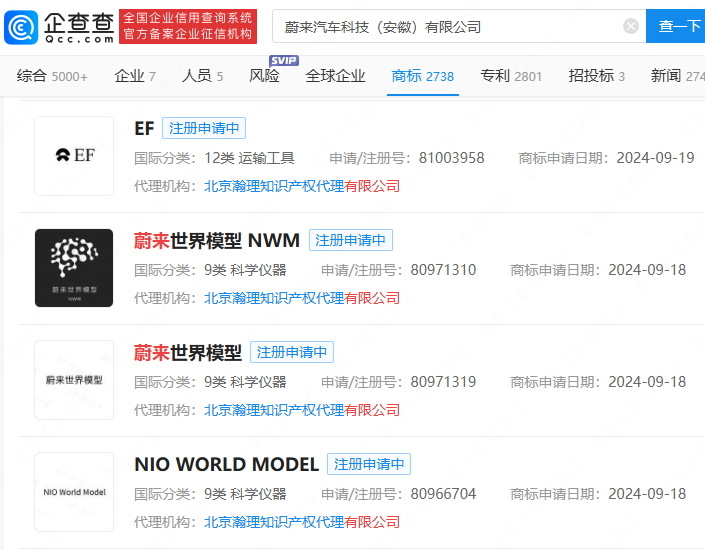705x550 pixels.
Task: Click the company name search field
Action: point(450,26)
